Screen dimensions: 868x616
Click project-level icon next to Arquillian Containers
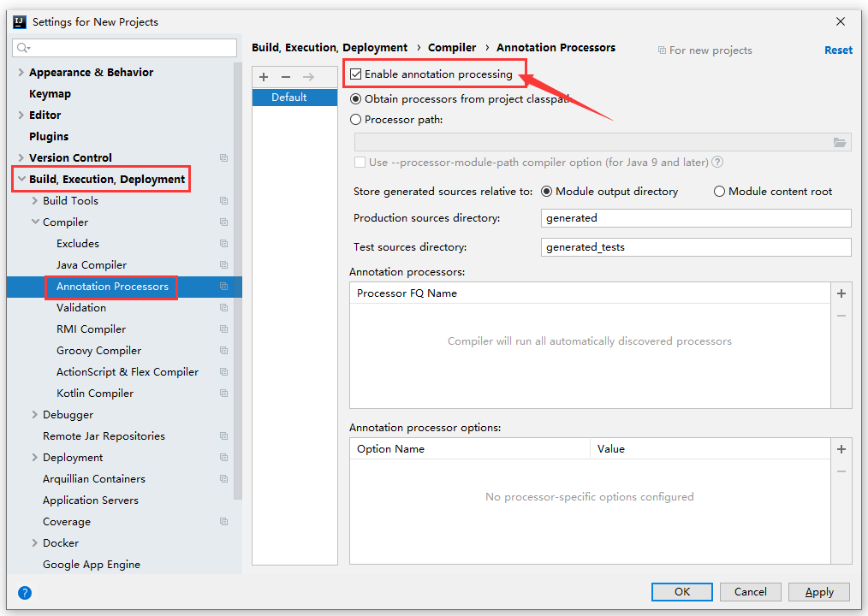point(223,479)
